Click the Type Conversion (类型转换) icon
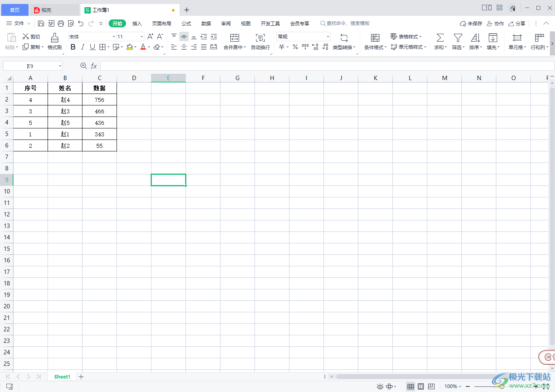The height and width of the screenshot is (392, 555). (x=344, y=38)
